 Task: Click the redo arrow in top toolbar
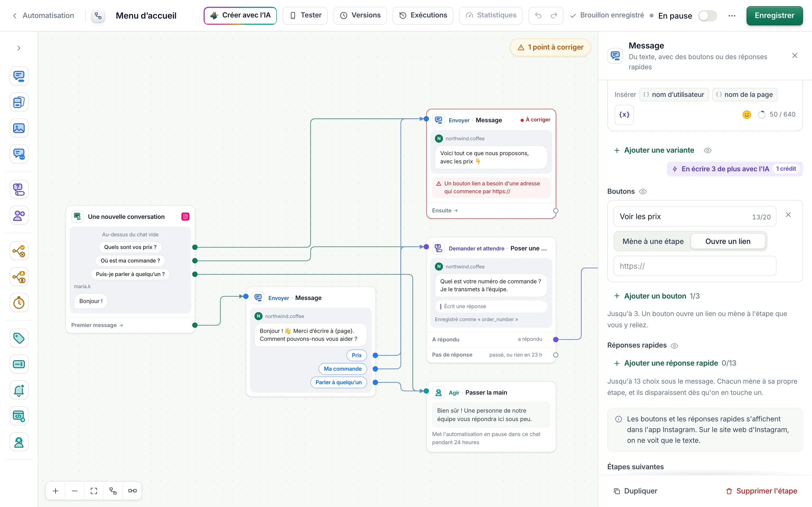point(554,15)
